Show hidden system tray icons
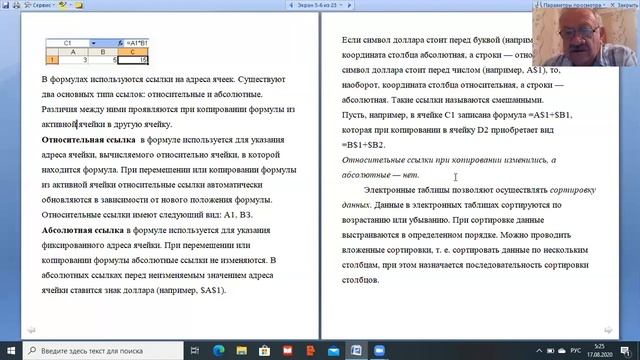 coord(539,351)
